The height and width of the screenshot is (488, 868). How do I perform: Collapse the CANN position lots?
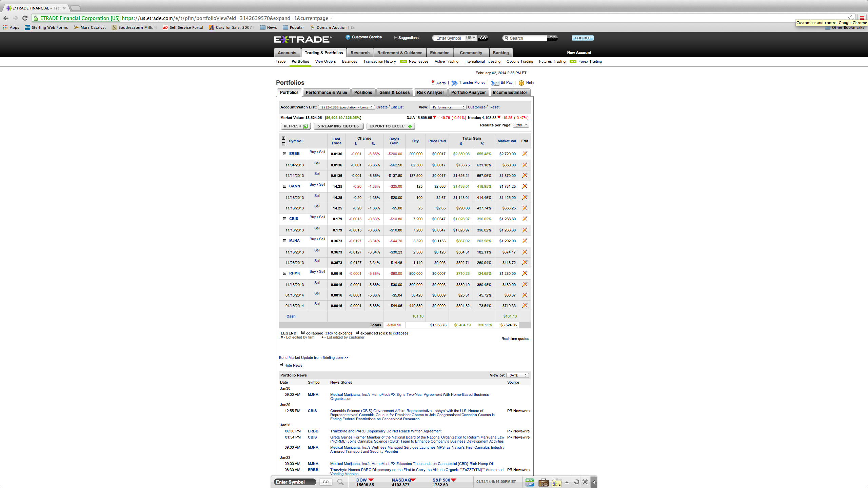tap(285, 186)
